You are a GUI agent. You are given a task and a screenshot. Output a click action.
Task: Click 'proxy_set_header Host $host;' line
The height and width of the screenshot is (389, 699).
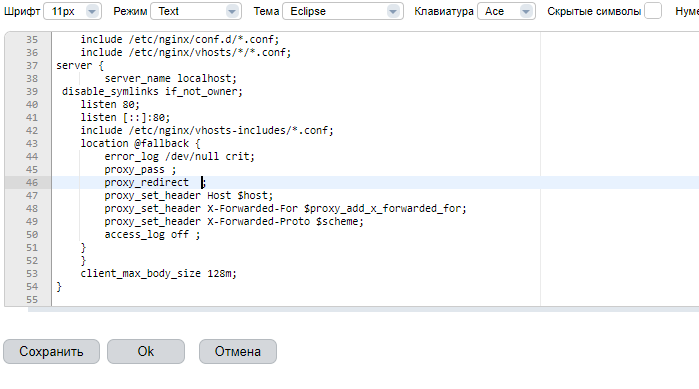[189, 195]
